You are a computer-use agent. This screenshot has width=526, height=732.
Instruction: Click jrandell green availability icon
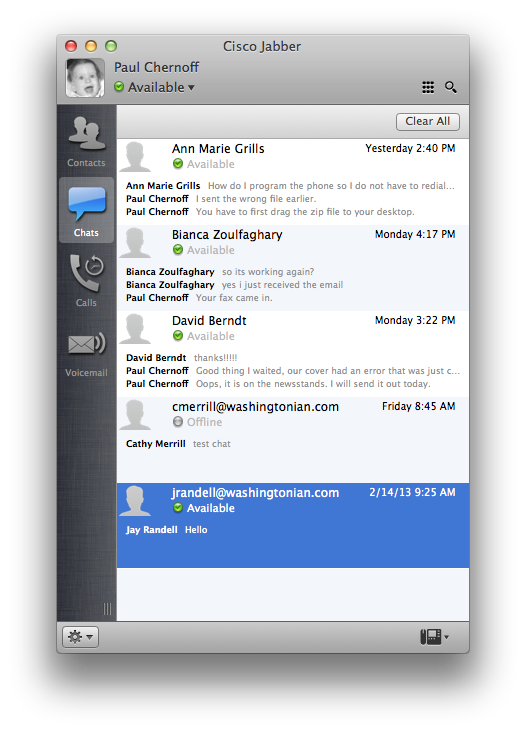pos(178,507)
